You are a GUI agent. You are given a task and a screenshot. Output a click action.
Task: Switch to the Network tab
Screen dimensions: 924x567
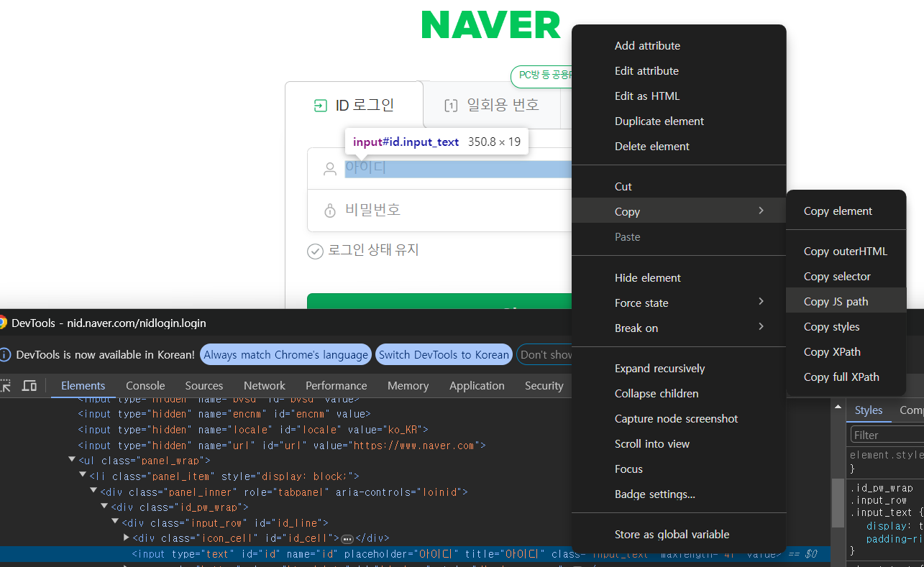(x=265, y=386)
